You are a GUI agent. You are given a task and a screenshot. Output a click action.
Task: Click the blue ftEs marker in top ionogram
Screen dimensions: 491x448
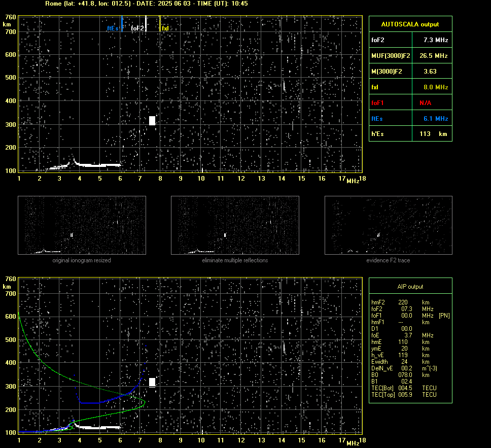click(122, 23)
